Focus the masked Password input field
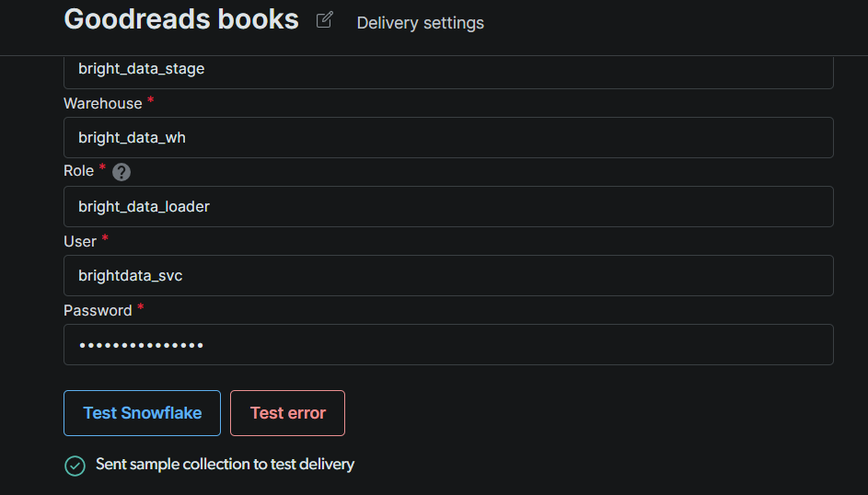Viewport: 868px width, 495px height. (x=448, y=344)
